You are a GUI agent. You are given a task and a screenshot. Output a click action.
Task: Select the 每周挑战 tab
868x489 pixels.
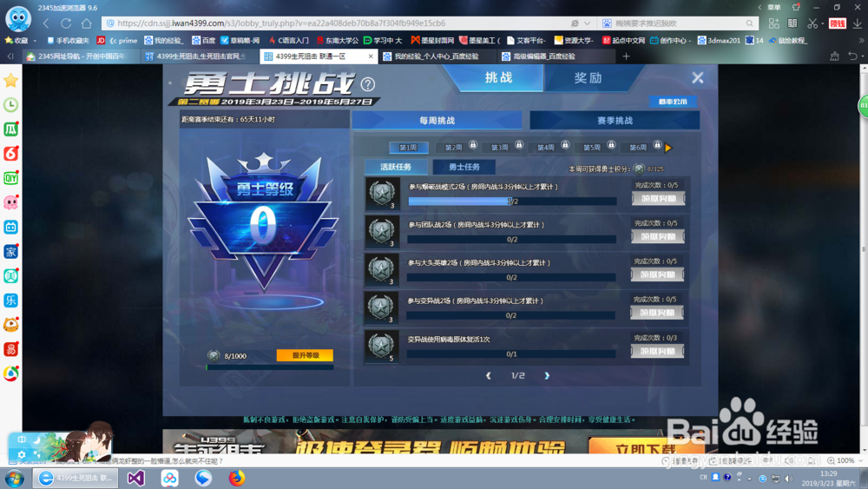click(x=437, y=120)
